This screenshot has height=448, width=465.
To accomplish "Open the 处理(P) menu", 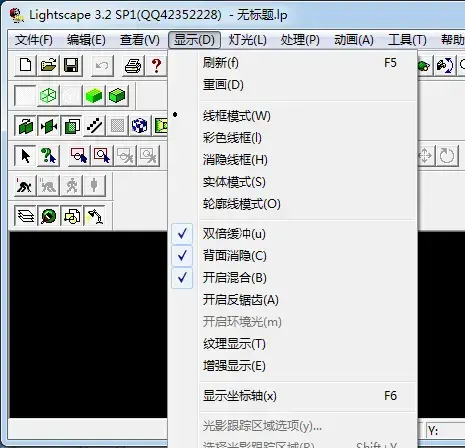I will (300, 40).
